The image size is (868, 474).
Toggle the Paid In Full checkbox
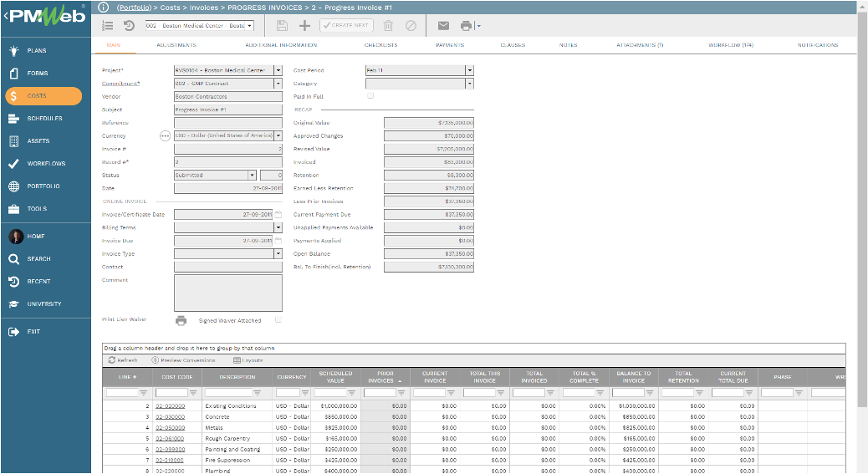pyautogui.click(x=370, y=95)
